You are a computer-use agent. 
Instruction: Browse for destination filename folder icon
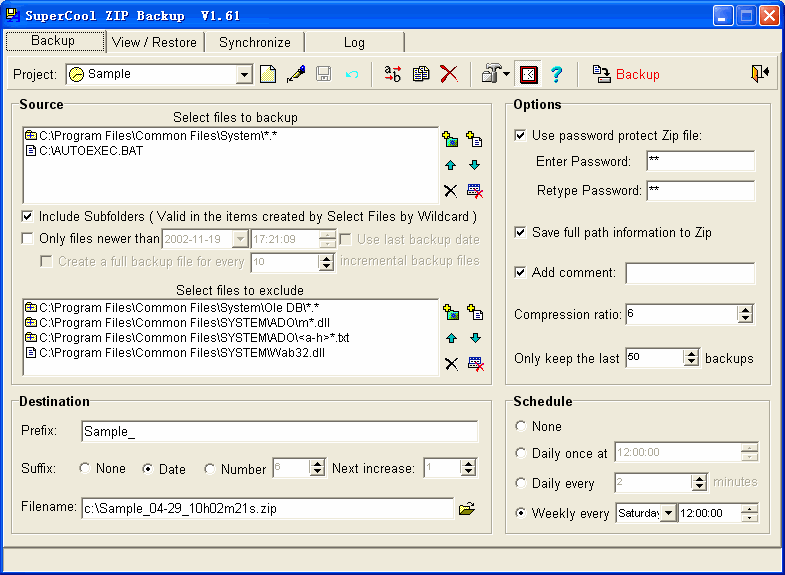tap(467, 509)
